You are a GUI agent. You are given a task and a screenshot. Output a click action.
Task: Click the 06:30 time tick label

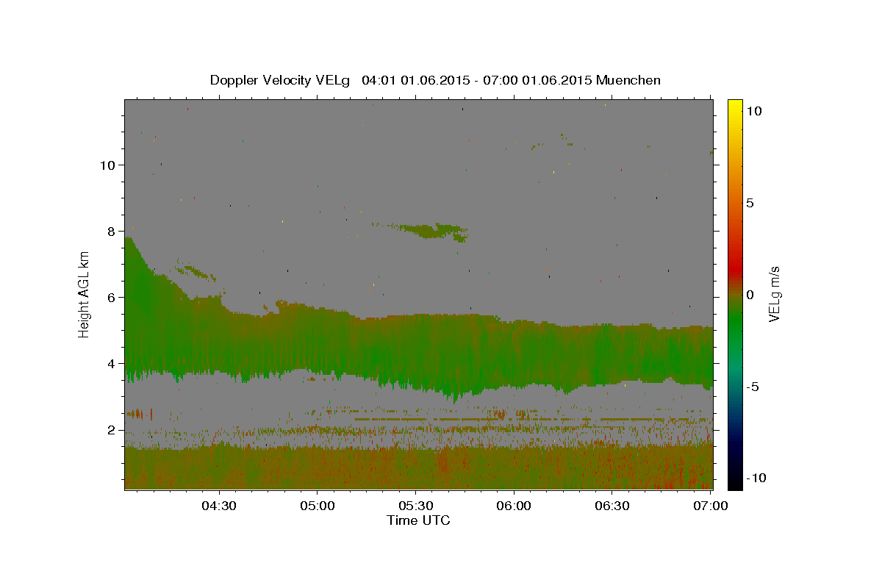pos(612,506)
